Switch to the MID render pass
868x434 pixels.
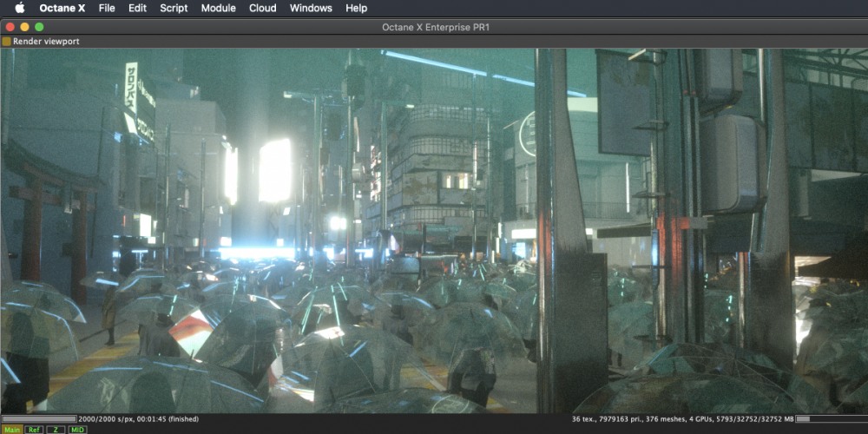tap(77, 429)
